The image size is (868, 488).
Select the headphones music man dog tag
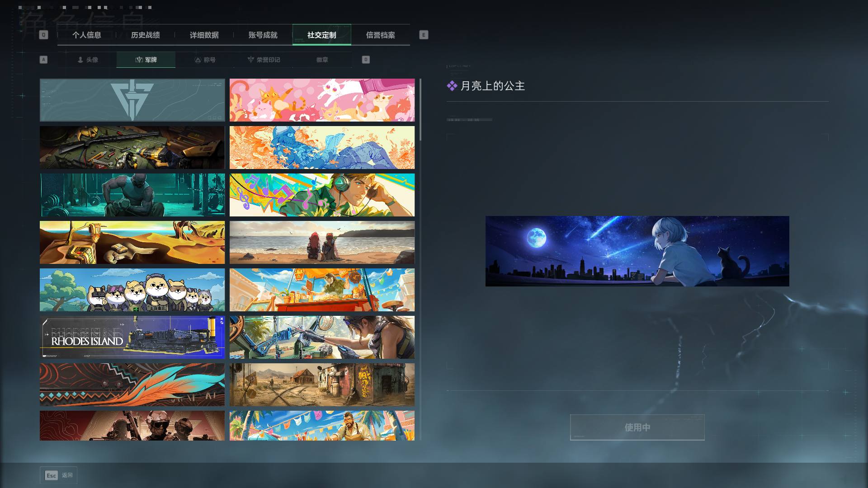pyautogui.click(x=322, y=195)
